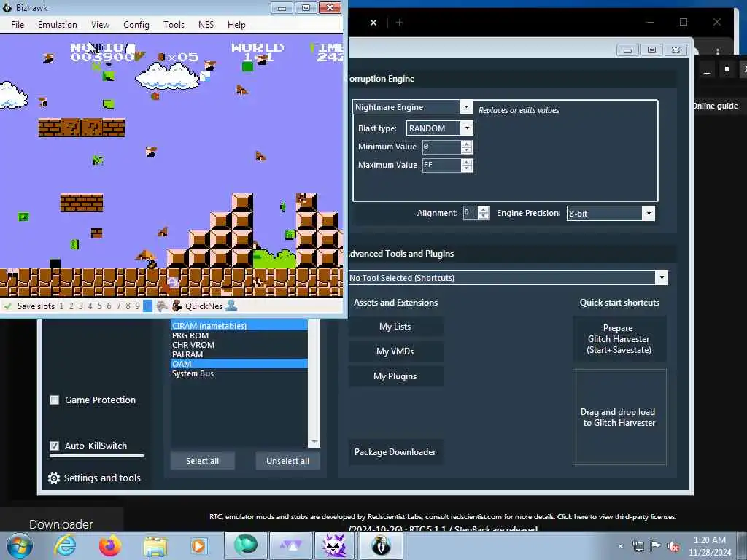
Task: Select save slot 1 in Bizhawk status bar
Action: tap(61, 306)
